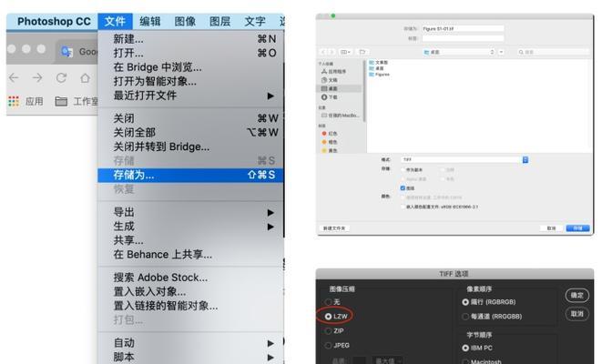Toggle the 图层 layers checkbox
This screenshot has width=612, height=364.
point(403,188)
